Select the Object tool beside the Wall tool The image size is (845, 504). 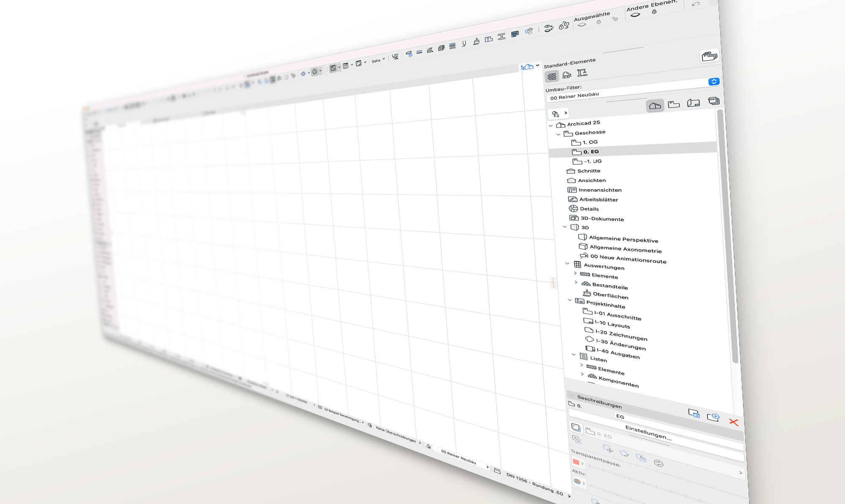point(567,74)
